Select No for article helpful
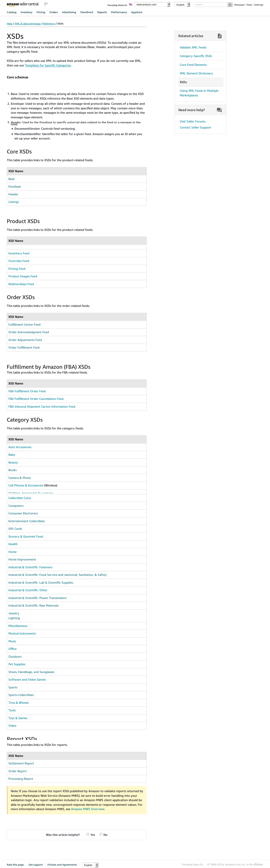Viewport: 270px width, 868px height. click(x=101, y=834)
